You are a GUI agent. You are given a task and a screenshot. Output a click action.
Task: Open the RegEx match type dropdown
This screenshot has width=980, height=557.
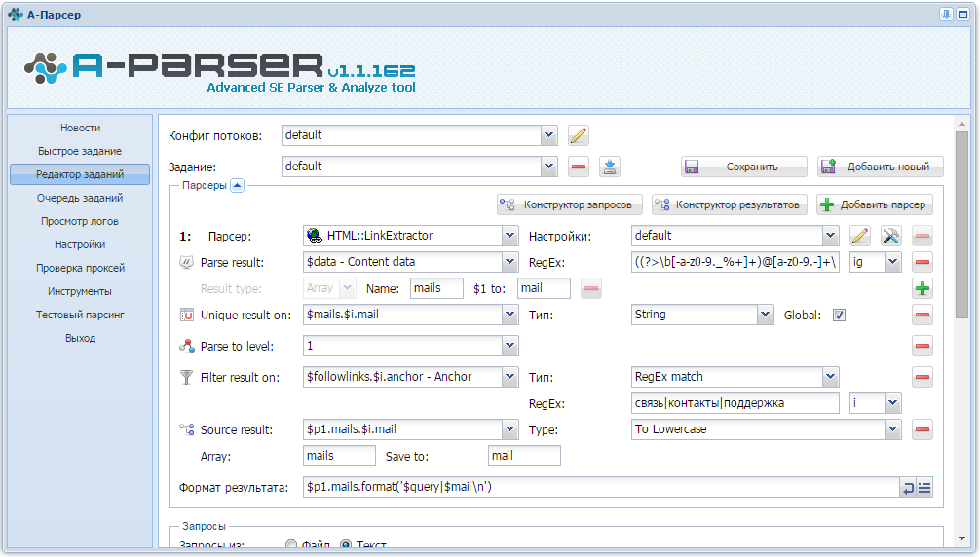830,377
